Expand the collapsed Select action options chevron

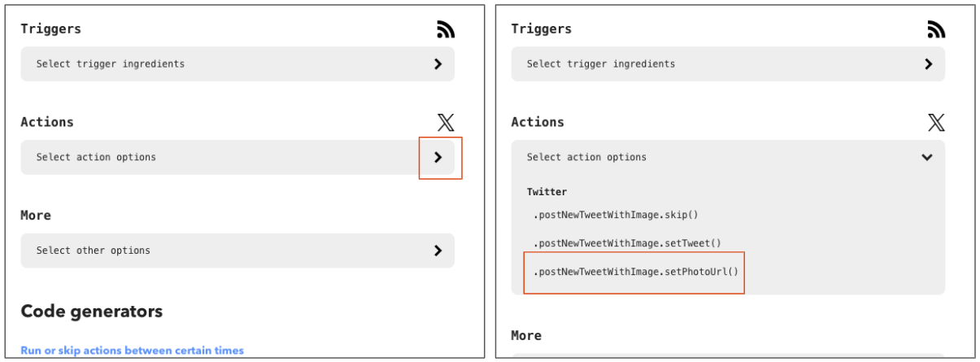438,157
